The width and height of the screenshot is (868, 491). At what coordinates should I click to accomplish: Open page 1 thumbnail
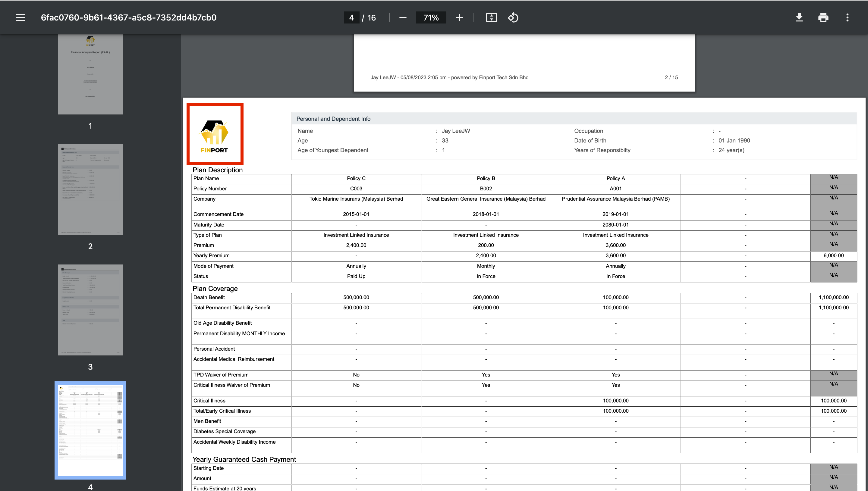pos(90,74)
